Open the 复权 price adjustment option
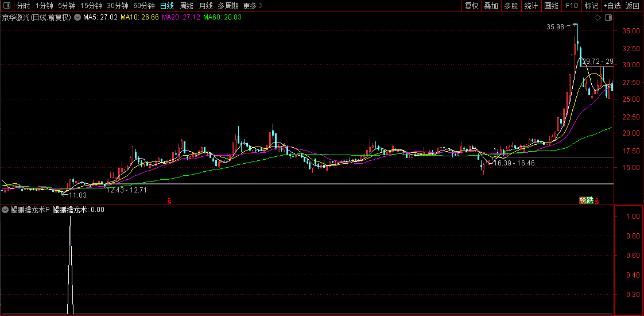The width and height of the screenshot is (644, 316). tap(471, 6)
